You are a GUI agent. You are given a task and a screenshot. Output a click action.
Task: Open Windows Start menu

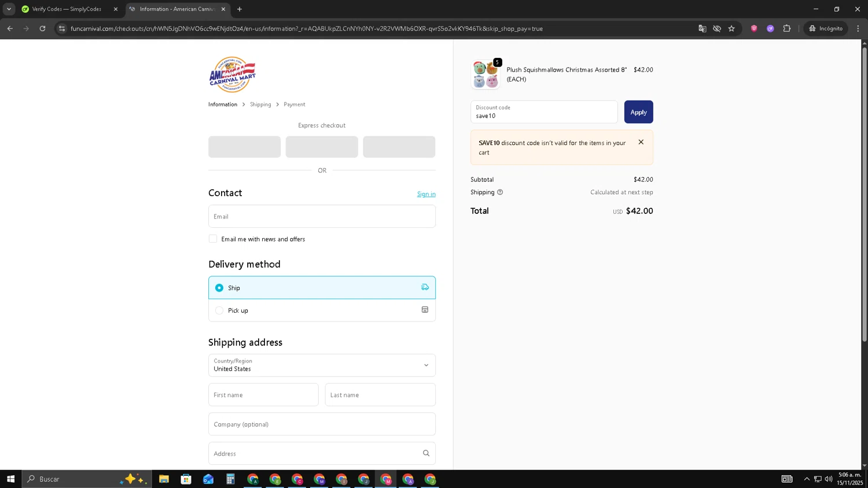(x=10, y=479)
